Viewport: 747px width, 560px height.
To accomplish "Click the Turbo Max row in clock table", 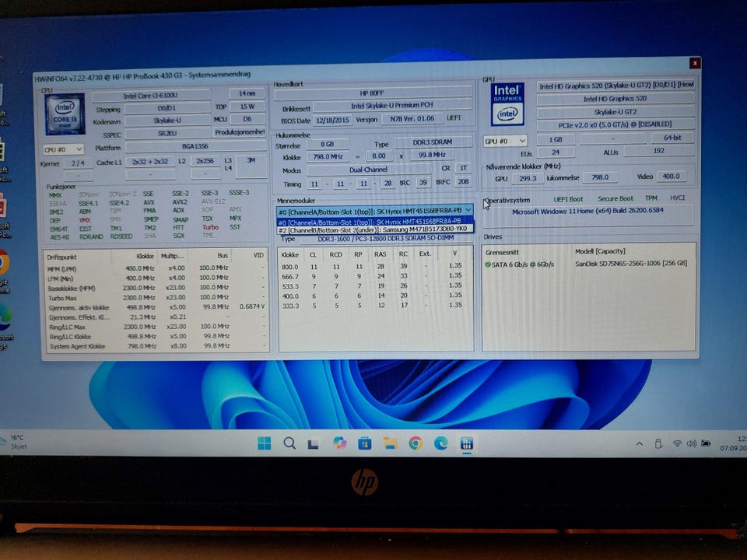I will (x=156, y=298).
